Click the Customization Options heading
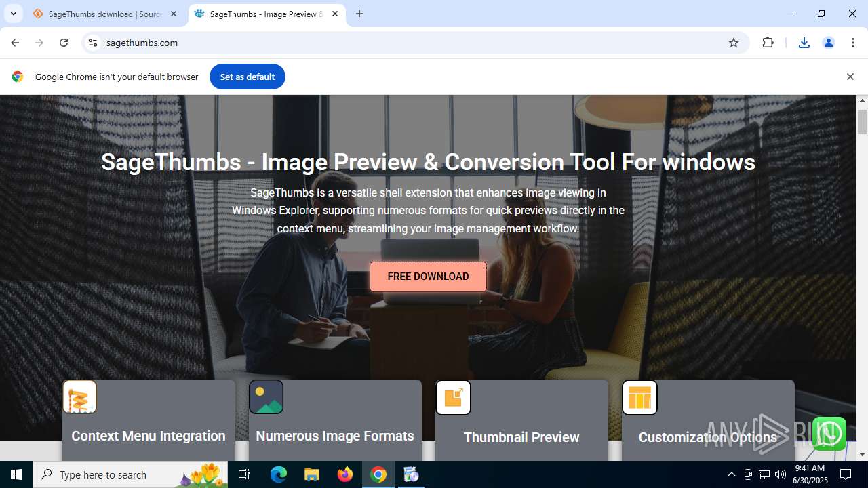Viewport: 868px width, 488px height. coord(708,437)
